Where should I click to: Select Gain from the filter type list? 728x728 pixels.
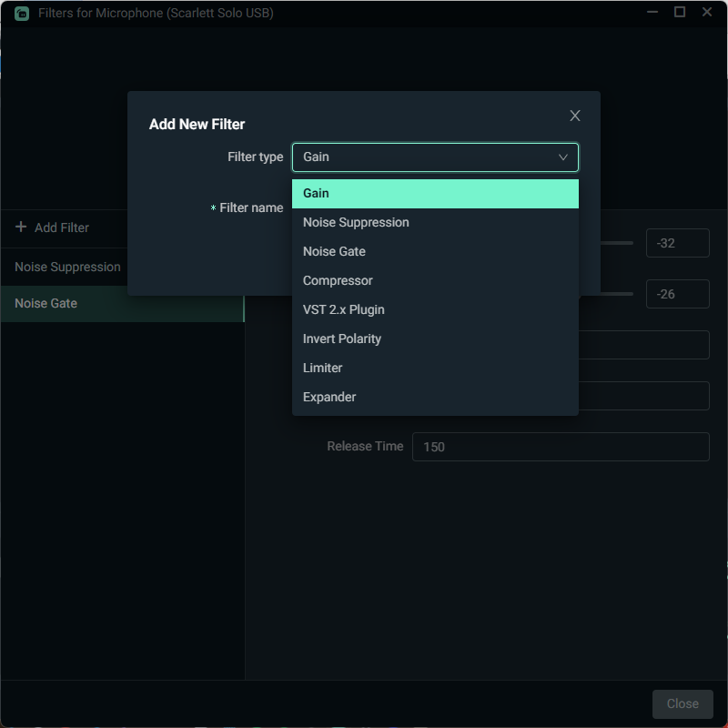click(x=435, y=194)
